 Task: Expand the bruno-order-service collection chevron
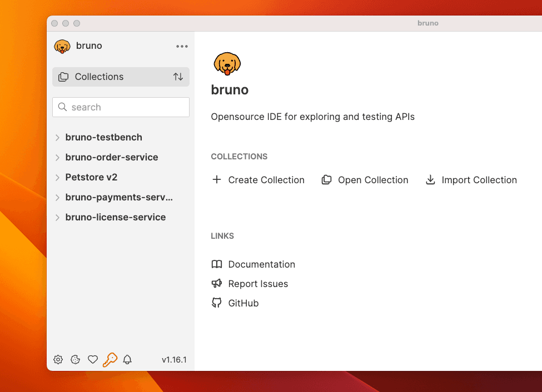click(x=57, y=158)
